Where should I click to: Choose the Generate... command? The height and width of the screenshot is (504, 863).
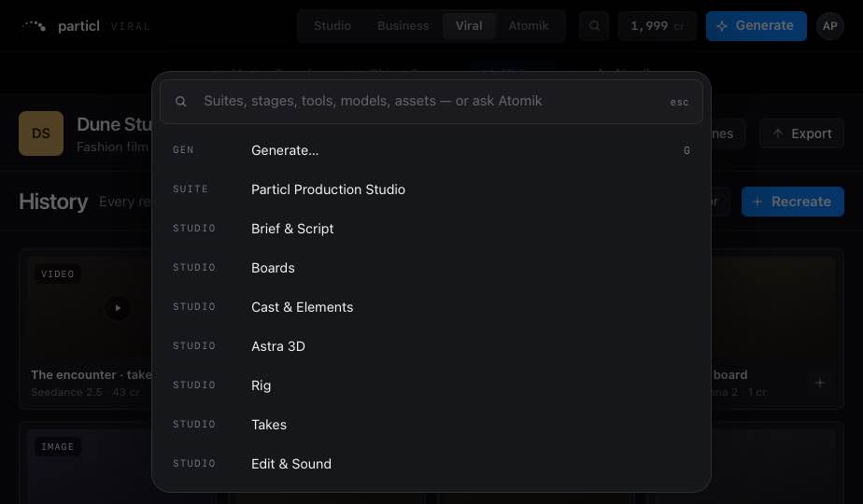[x=431, y=150]
